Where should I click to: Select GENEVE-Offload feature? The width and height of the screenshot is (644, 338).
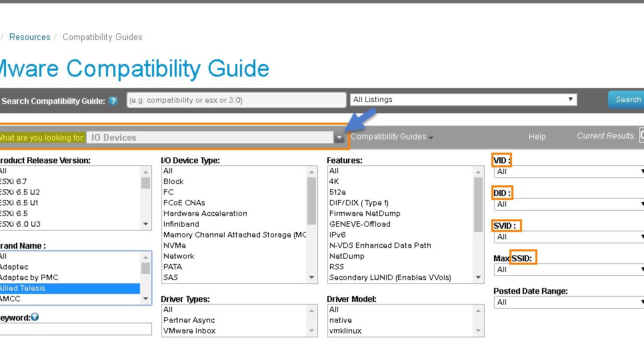click(360, 224)
